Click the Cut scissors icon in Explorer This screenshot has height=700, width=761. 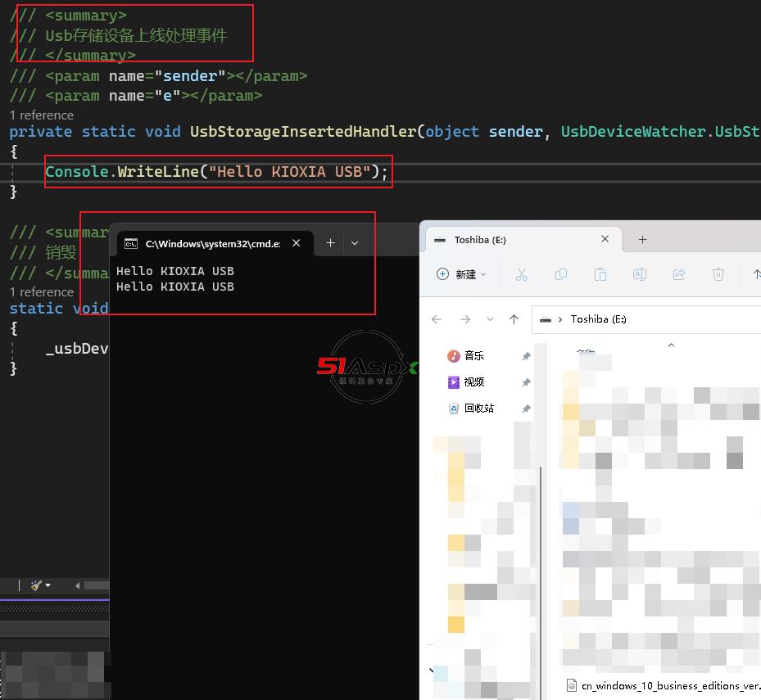[521, 274]
